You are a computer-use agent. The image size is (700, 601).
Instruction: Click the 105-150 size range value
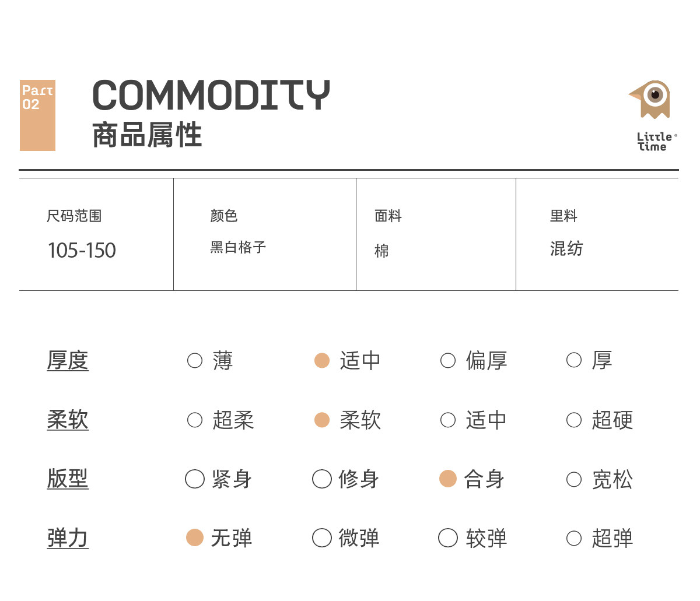coord(82,251)
